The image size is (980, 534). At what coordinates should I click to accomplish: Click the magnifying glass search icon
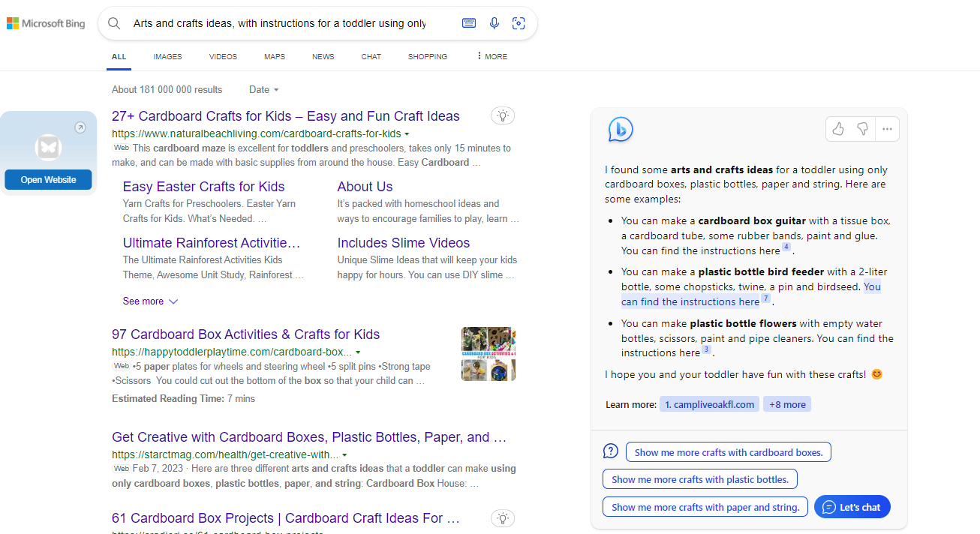[x=114, y=23]
